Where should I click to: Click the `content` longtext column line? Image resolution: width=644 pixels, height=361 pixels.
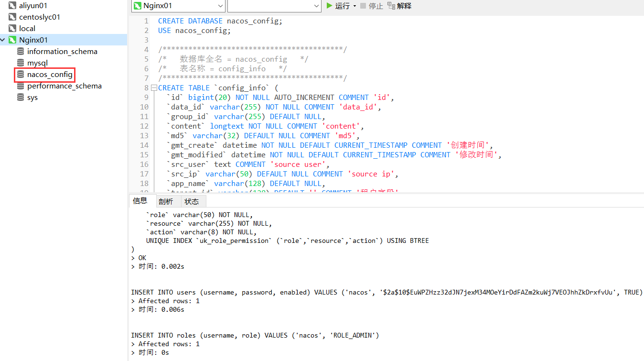(265, 126)
